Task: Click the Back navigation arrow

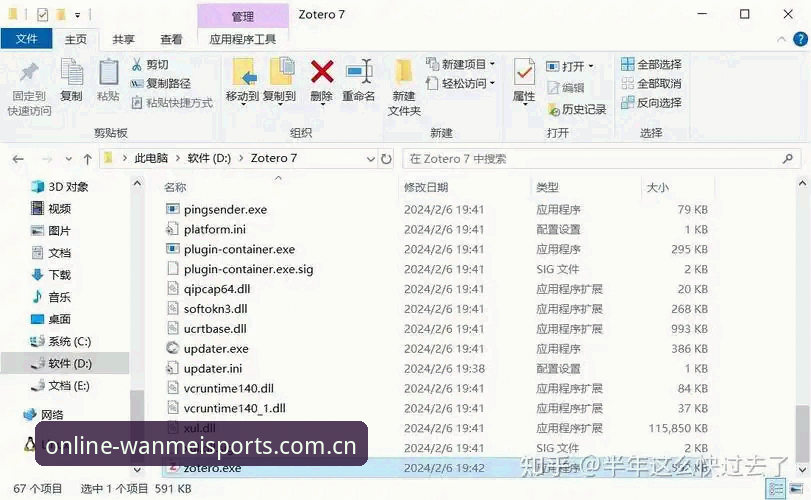Action: pyautogui.click(x=18, y=159)
